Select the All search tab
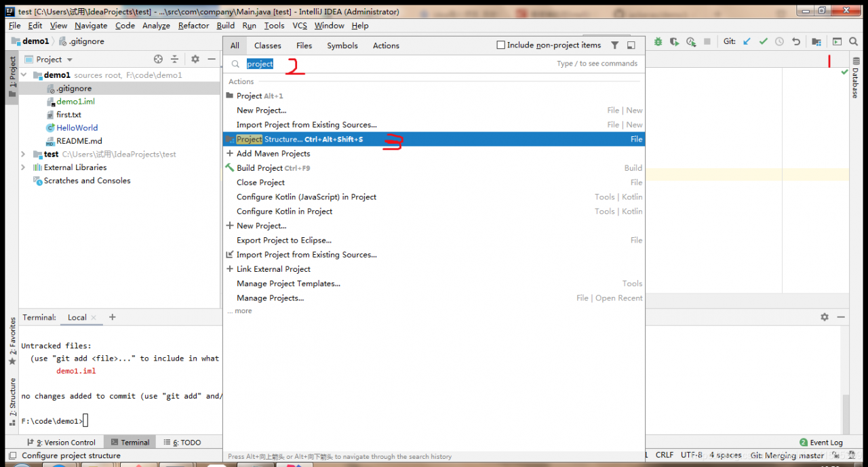 click(x=235, y=45)
